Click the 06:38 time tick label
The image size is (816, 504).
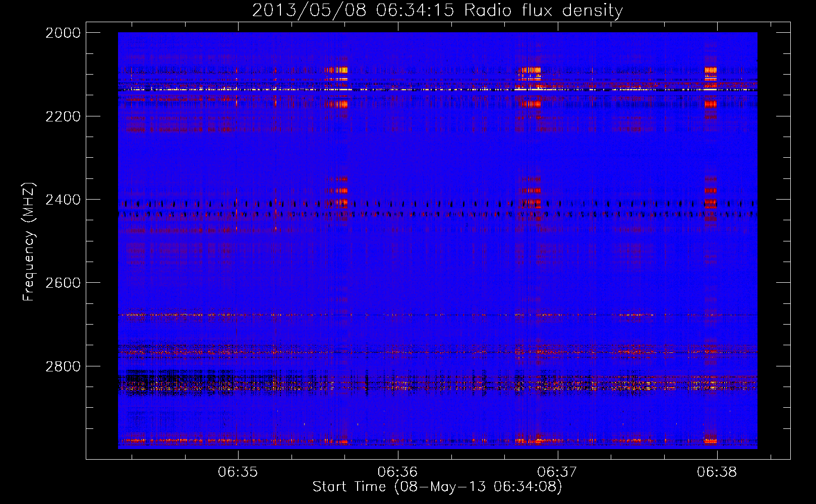pyautogui.click(x=717, y=472)
